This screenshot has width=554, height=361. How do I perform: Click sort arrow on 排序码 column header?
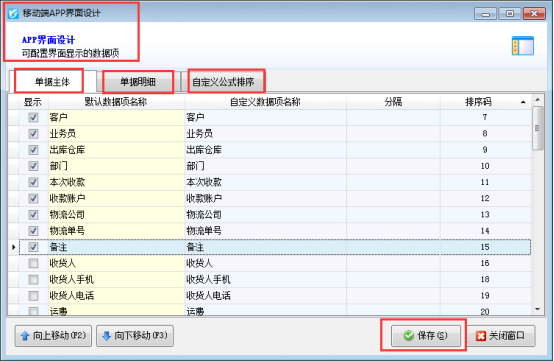coord(523,102)
